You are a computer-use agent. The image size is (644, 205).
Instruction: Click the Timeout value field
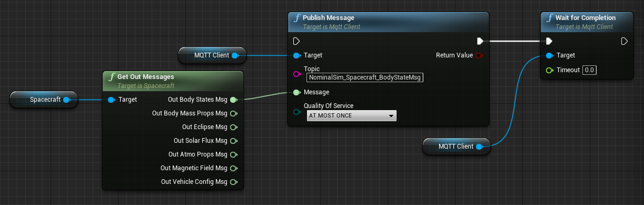(590, 70)
